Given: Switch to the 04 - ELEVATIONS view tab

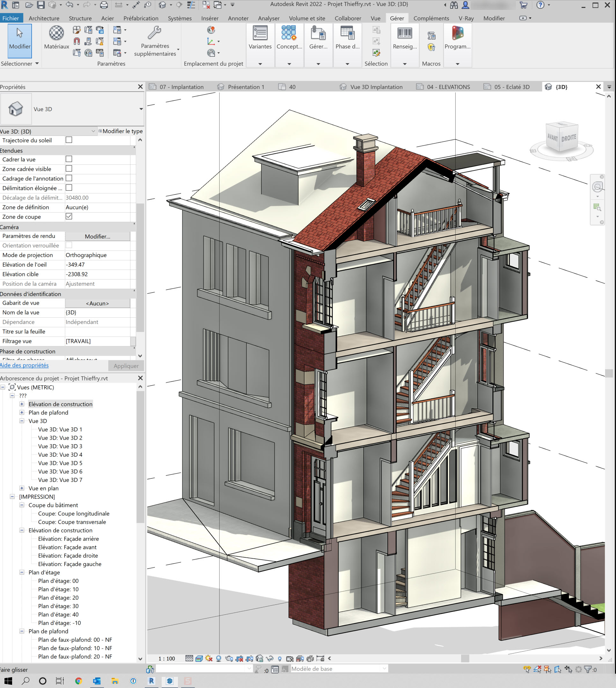Looking at the screenshot, I should (x=448, y=87).
